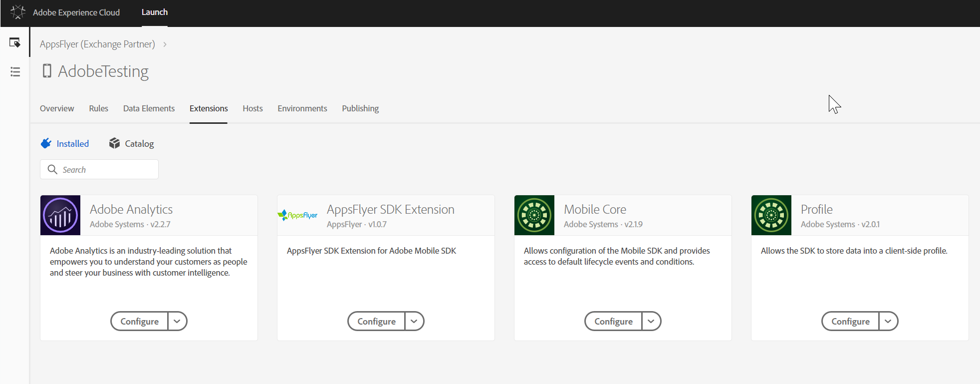
Task: Switch to the Catalog extensions view
Action: 132,144
